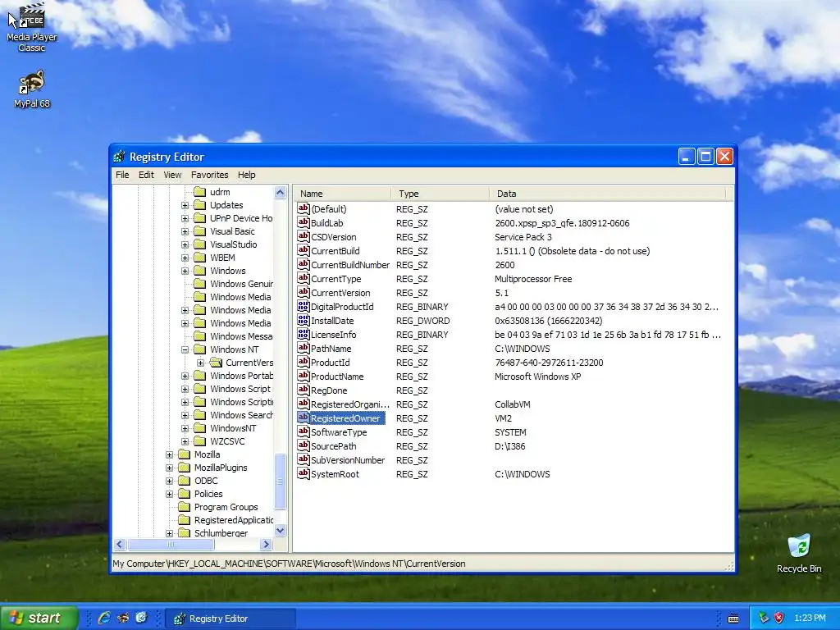Click Registry Editor taskbar button
Image resolution: width=840 pixels, height=630 pixels.
point(231,619)
